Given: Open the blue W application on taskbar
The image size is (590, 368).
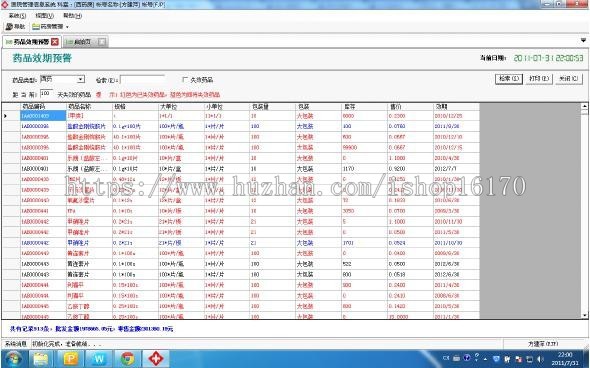Looking at the screenshot, I should click(x=99, y=359).
